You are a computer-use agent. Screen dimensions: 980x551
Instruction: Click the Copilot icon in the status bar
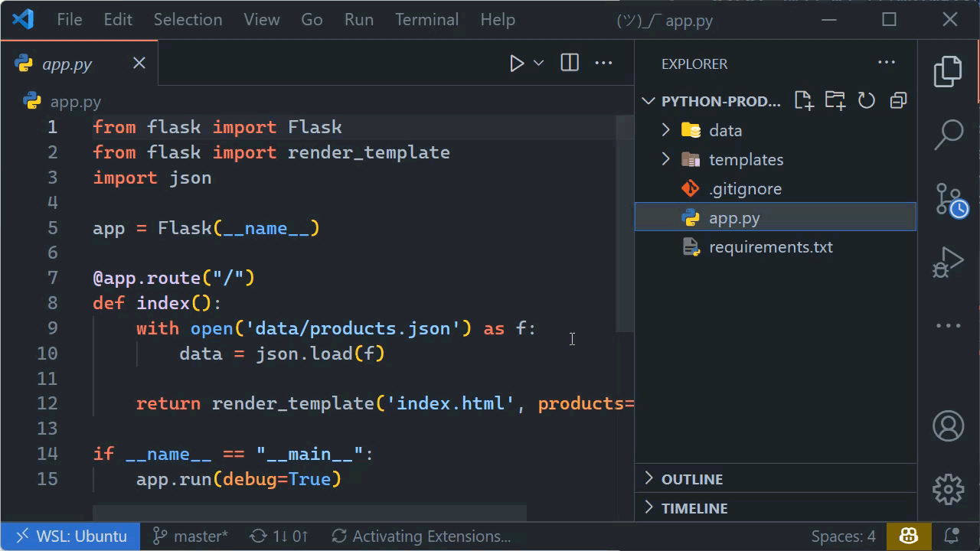pyautogui.click(x=908, y=536)
